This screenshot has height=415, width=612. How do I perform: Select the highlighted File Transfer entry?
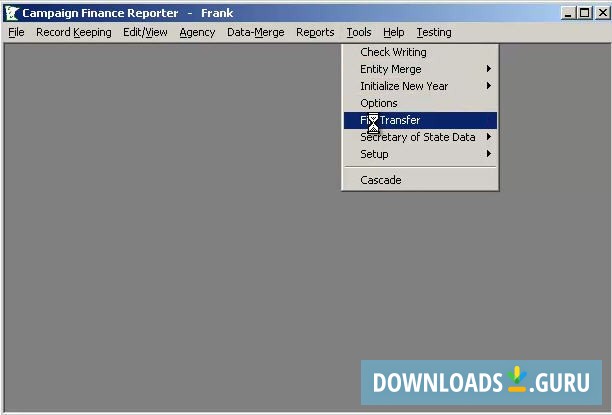click(420, 120)
